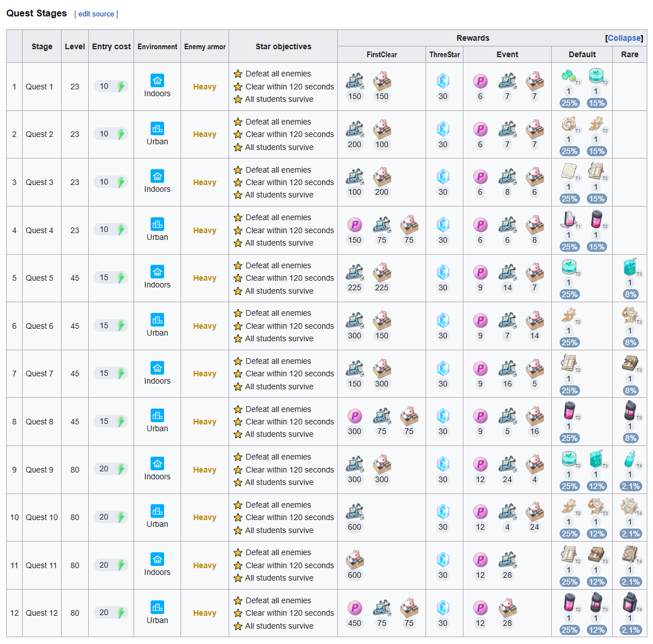Click the 600 value in Quest 11 FirstClear
Viewport: 653px width, 644px height.
coord(354,575)
